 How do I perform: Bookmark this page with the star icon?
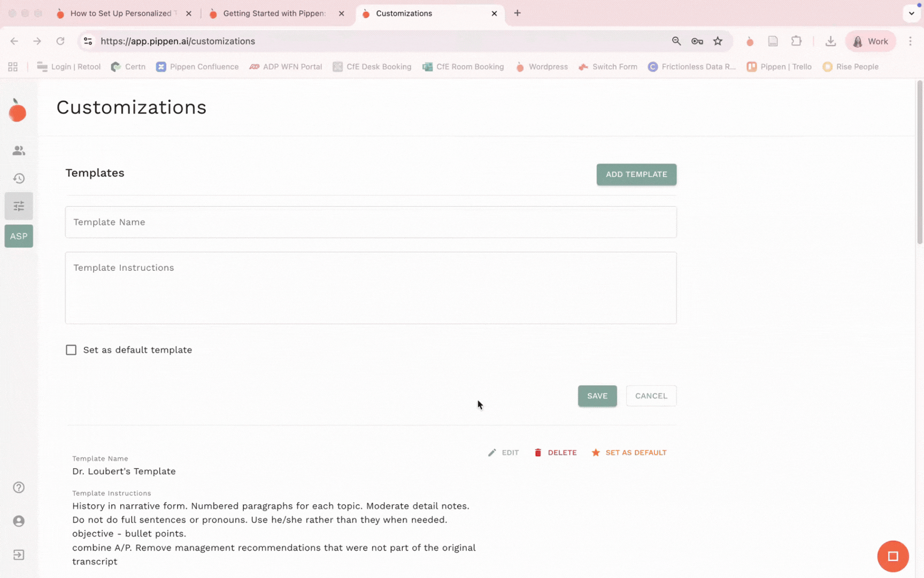click(x=718, y=41)
